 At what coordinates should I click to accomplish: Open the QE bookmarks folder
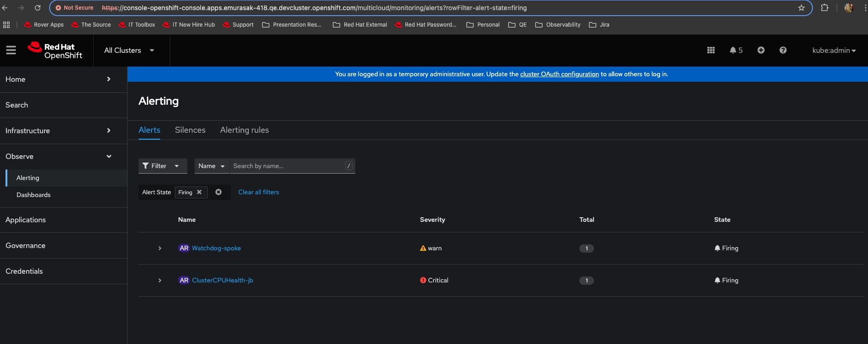517,25
